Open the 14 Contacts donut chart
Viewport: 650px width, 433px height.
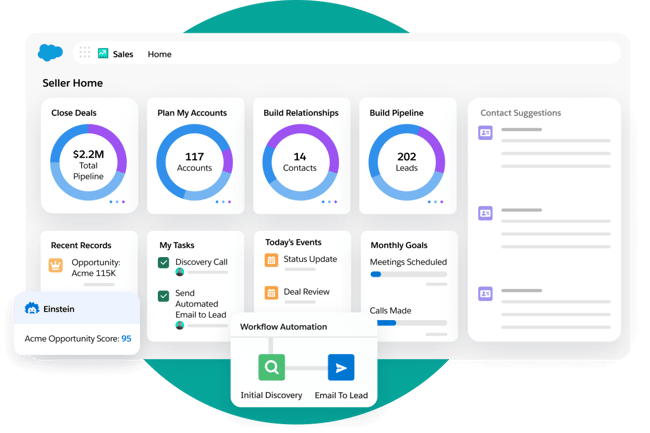click(x=301, y=162)
